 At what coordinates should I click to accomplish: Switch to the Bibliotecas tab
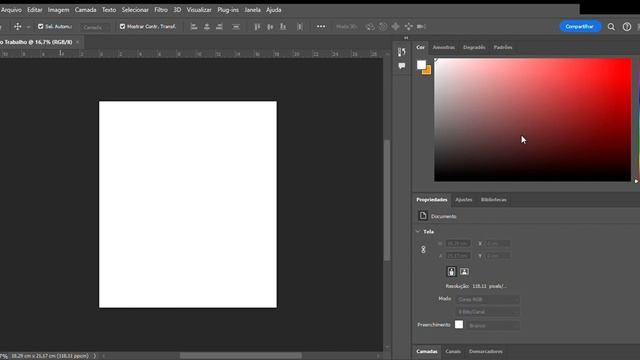point(493,200)
